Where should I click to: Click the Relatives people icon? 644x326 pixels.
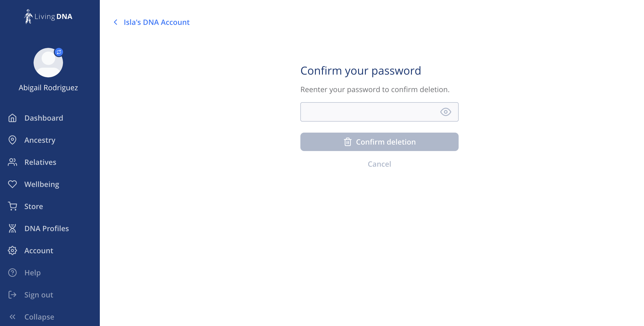click(12, 162)
